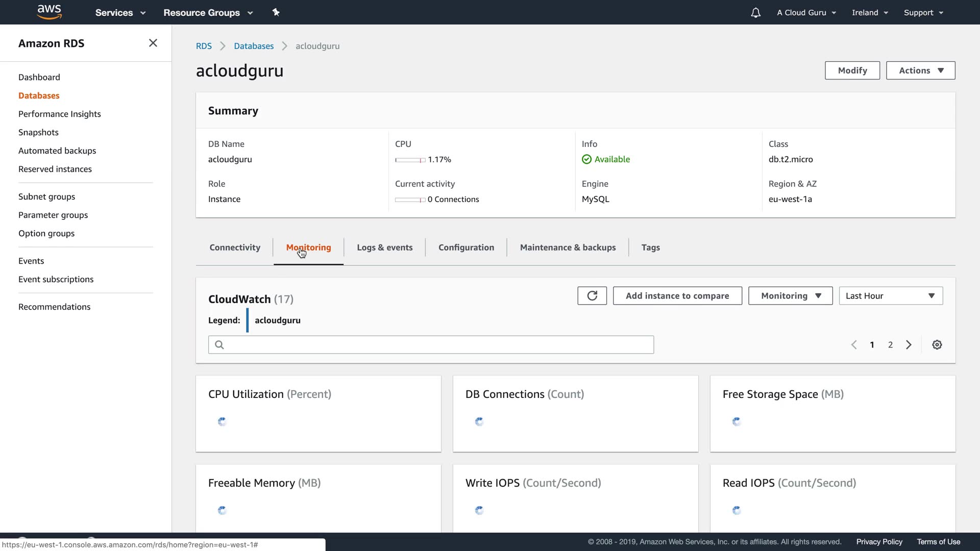Switch to the Logs & events tab
Image resolution: width=980 pixels, height=551 pixels.
click(384, 247)
